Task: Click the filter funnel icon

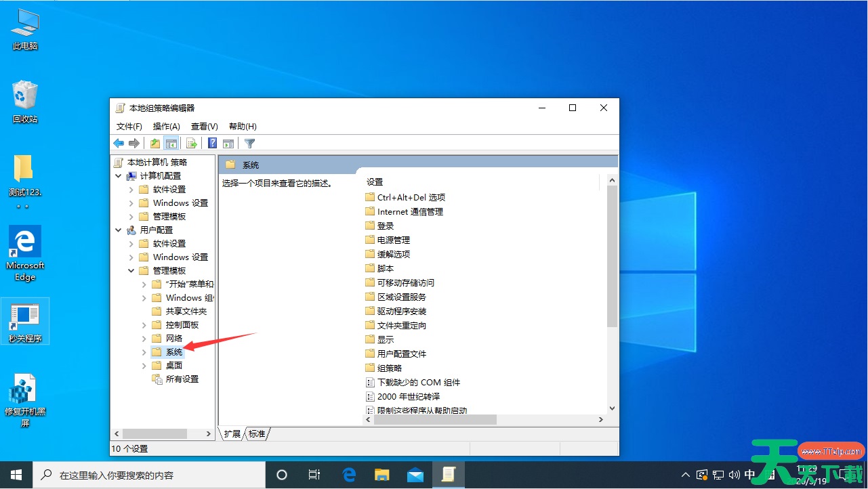Action: click(x=250, y=144)
